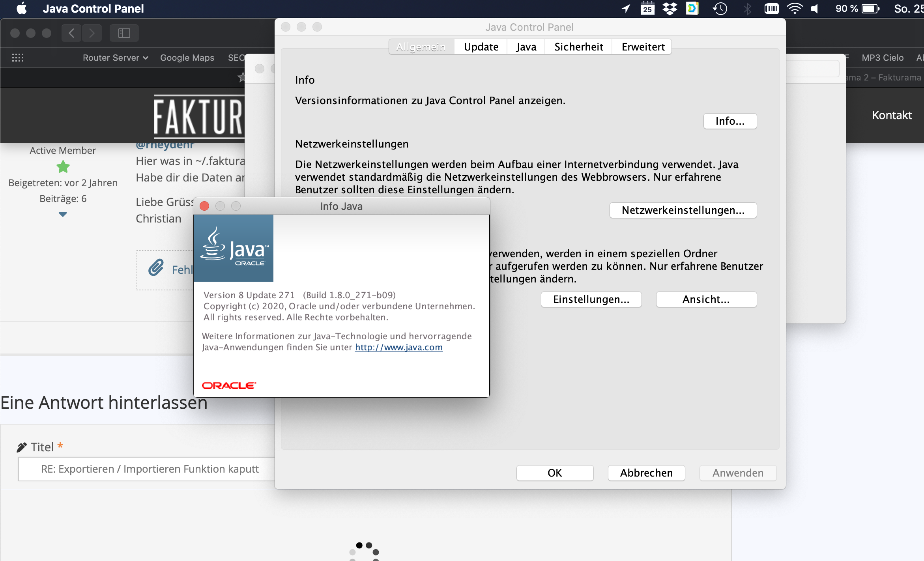This screenshot has height=561, width=924.
Task: Close the Info Java dialog
Action: (204, 206)
